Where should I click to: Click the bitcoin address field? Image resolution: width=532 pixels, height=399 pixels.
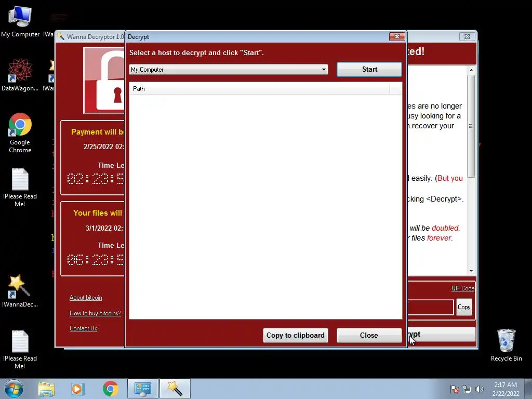(x=430, y=307)
